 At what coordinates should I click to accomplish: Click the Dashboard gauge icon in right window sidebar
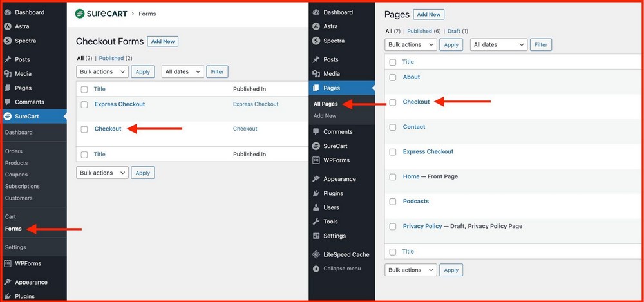tap(316, 12)
